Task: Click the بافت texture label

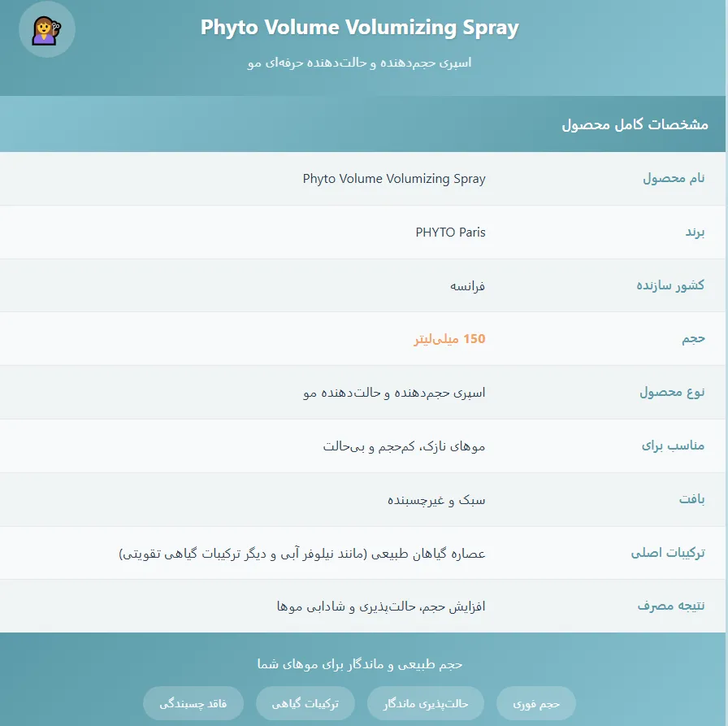Action: click(691, 499)
